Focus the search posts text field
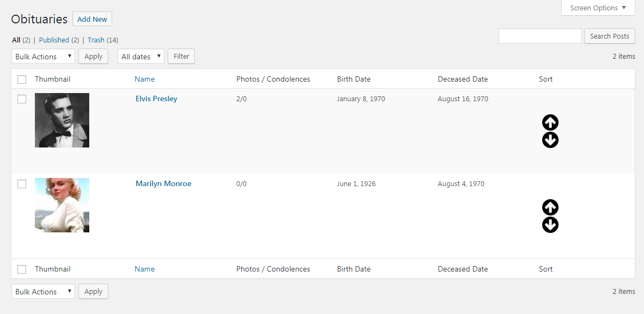The width and height of the screenshot is (644, 314). (540, 36)
